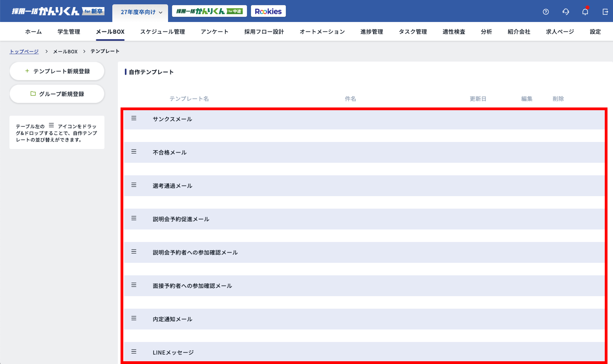This screenshot has width=613, height=364.
Task: Open the Rookies product button
Action: 268,11
